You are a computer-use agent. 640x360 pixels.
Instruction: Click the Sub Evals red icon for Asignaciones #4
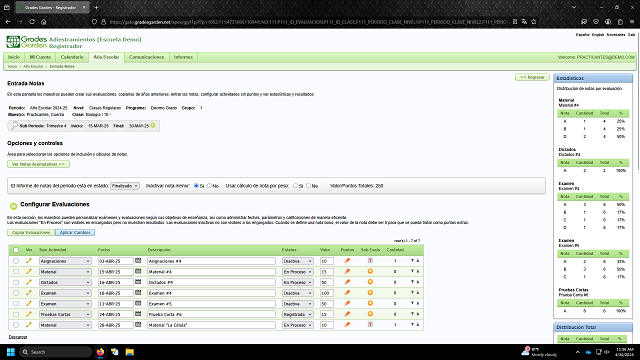click(370, 260)
